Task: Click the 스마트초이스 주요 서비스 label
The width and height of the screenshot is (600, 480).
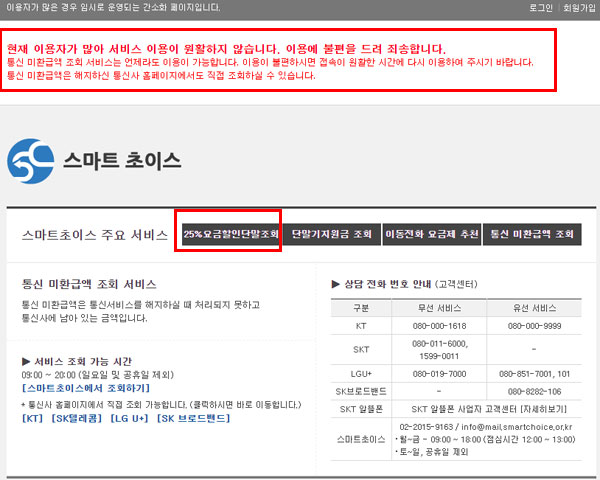Action: [95, 235]
